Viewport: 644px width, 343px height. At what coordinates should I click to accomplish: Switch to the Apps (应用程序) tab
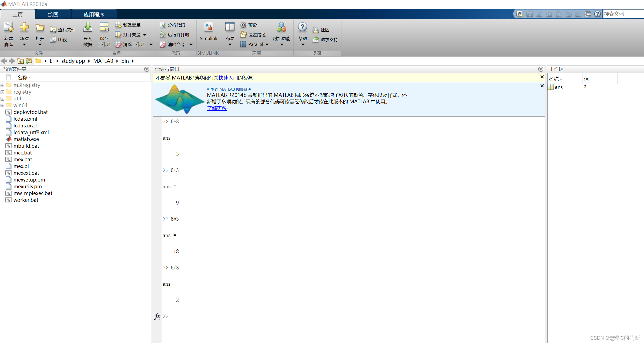pos(94,15)
